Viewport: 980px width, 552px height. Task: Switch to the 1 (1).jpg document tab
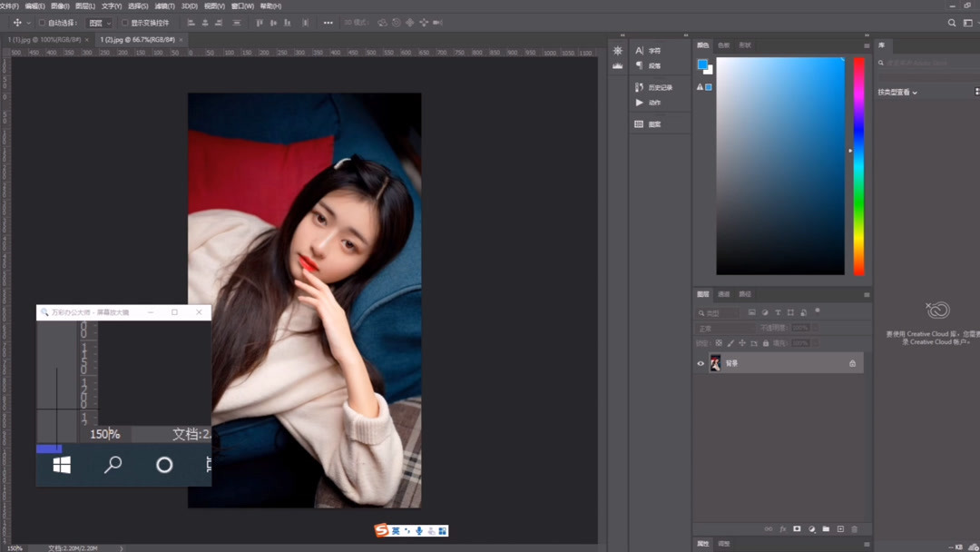44,40
